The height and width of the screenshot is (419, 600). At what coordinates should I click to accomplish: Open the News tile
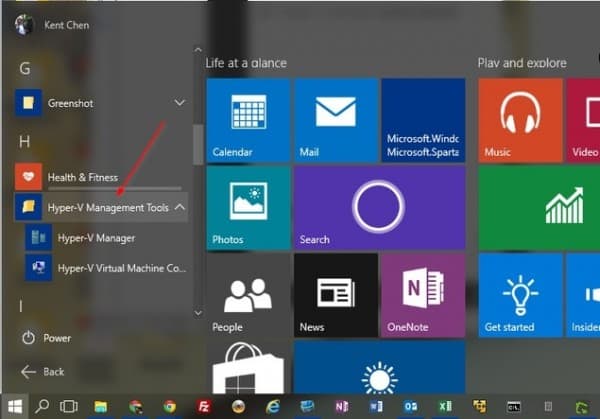(x=336, y=295)
